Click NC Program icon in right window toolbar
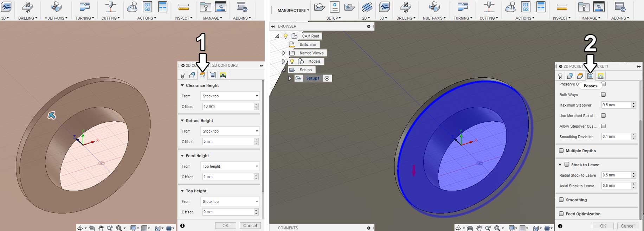Viewport: 644px width, 231px height. (x=334, y=7)
